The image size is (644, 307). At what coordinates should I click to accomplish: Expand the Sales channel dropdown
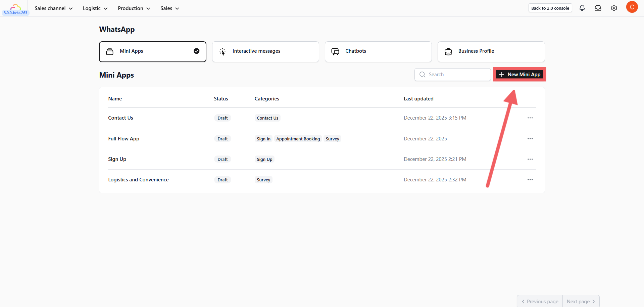54,8
